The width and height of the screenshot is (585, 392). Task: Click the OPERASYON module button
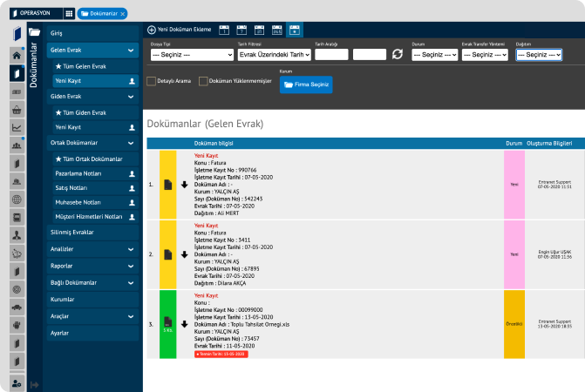tap(36, 13)
